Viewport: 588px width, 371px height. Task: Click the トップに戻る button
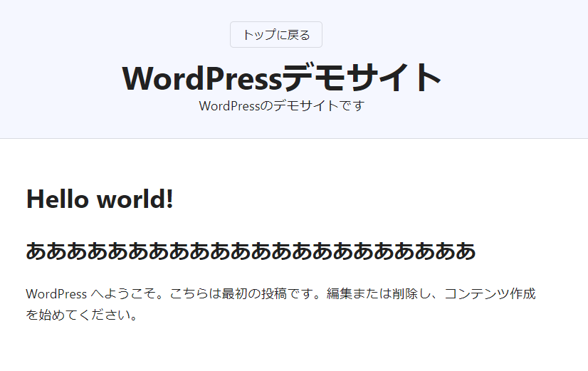276,35
